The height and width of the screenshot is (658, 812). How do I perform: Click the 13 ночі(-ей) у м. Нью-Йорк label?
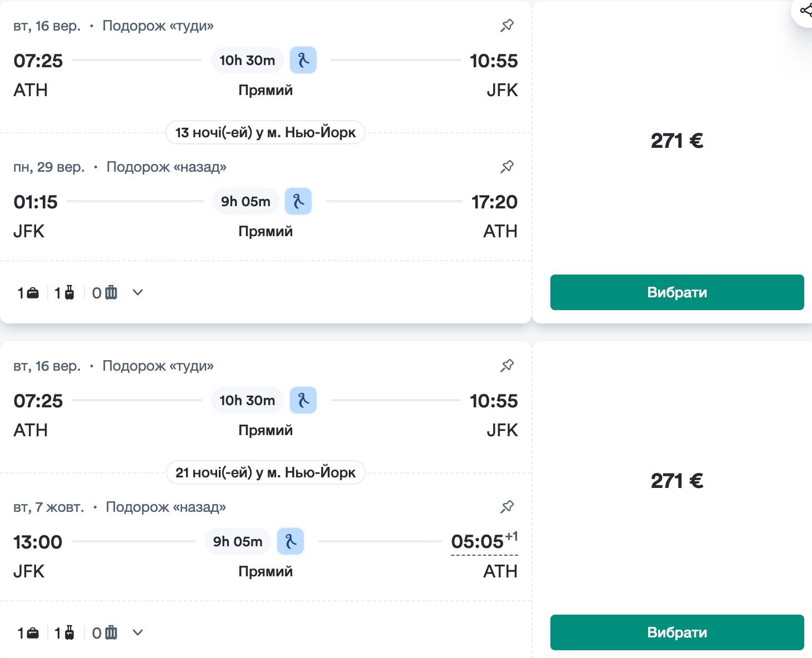(265, 133)
